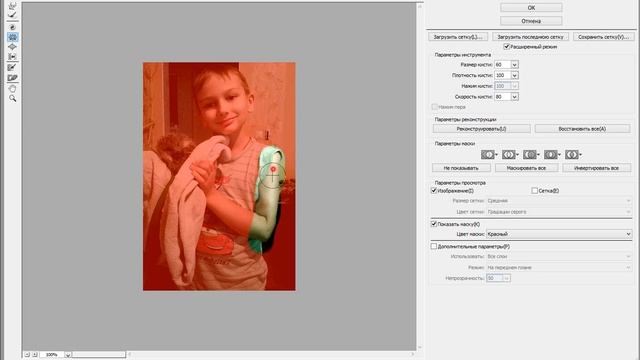Uncheck Показать маску

(434, 224)
